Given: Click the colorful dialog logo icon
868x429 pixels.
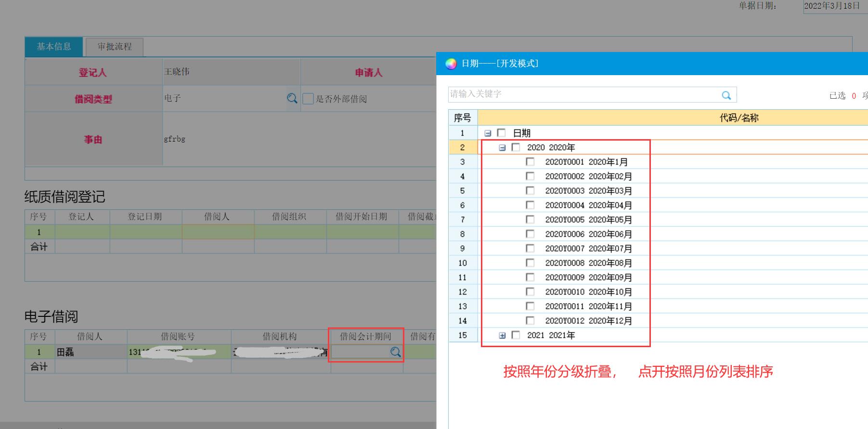Looking at the screenshot, I should click(451, 64).
